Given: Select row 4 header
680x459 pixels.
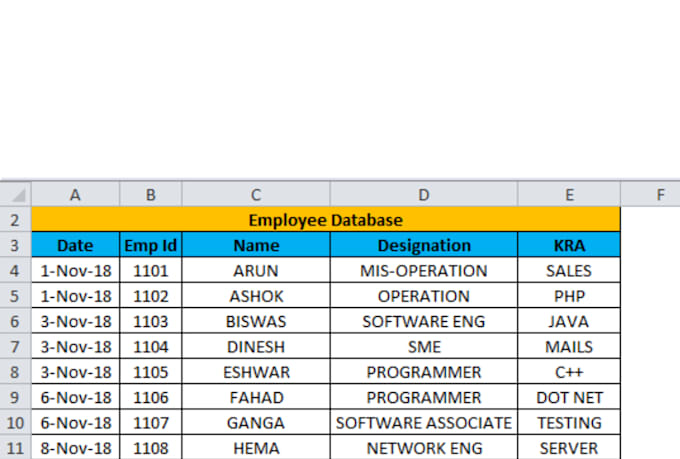Looking at the screenshot, I should (15, 270).
